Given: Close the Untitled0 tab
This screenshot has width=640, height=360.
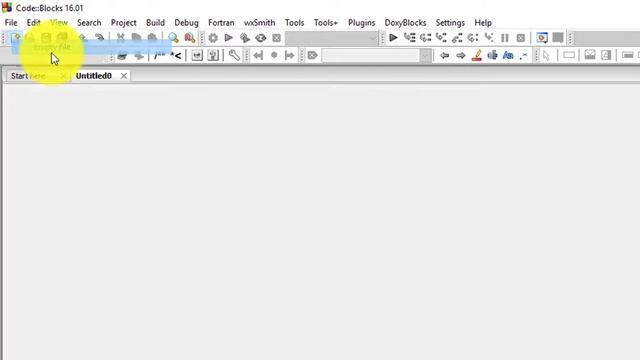Looking at the screenshot, I should pyautogui.click(x=124, y=76).
